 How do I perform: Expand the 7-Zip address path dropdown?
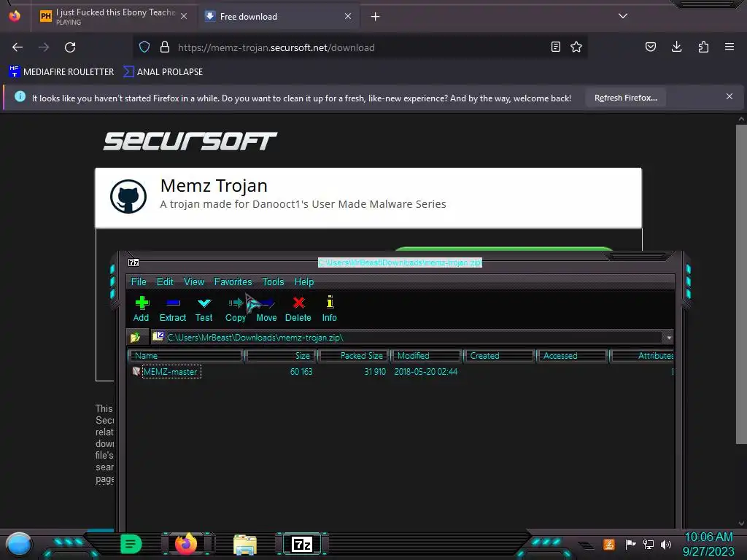669,338
